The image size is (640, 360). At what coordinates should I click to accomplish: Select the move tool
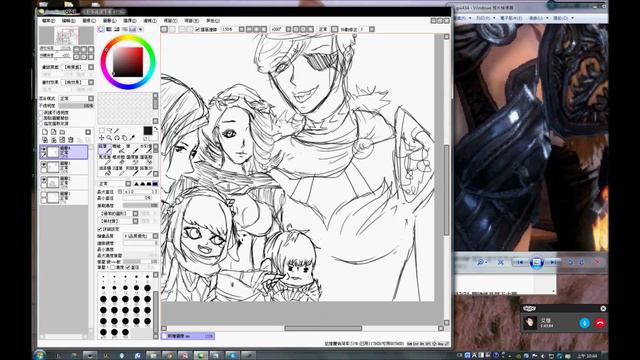(x=102, y=138)
